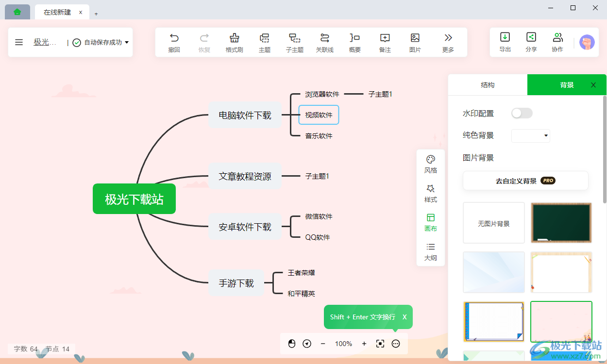Add a relationship line (关联线)

325,38
